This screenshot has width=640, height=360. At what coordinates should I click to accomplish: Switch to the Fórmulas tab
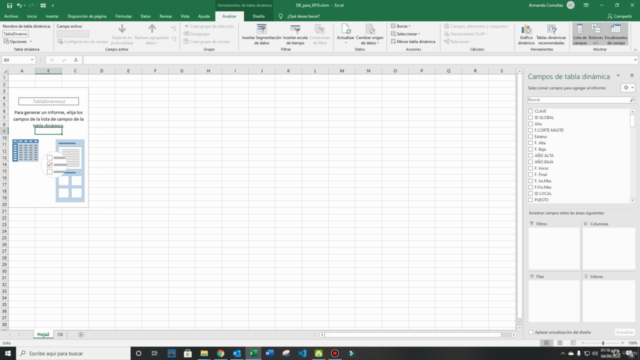pyautogui.click(x=123, y=16)
